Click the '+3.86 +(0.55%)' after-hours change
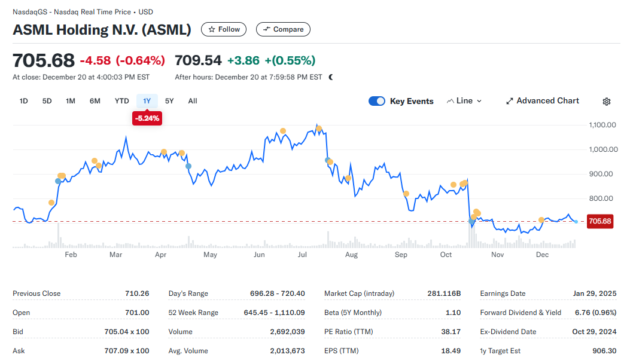 click(271, 60)
